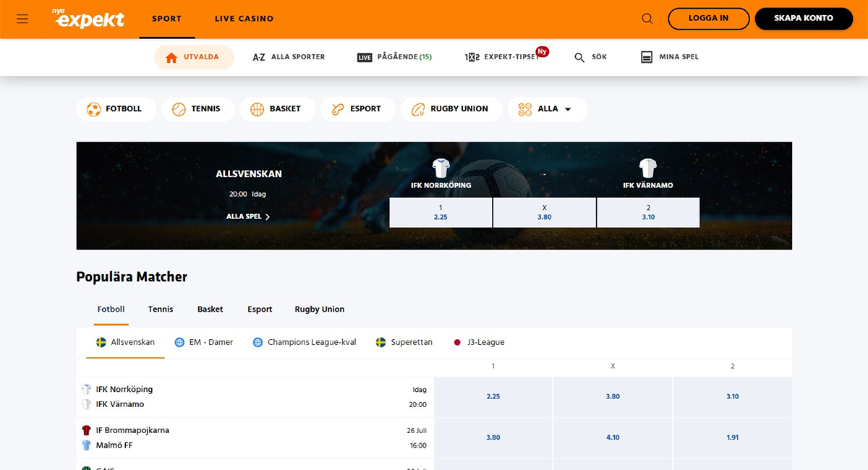
Task: Click the search magnifier icon in header
Action: point(647,19)
